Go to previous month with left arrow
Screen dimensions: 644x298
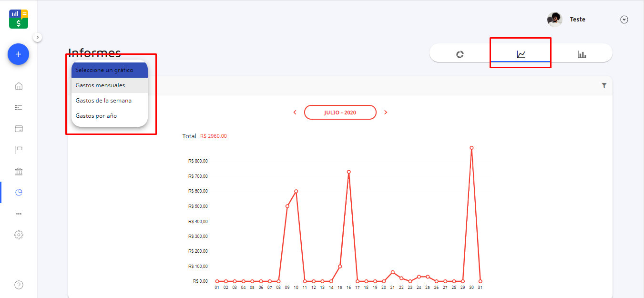tap(295, 113)
